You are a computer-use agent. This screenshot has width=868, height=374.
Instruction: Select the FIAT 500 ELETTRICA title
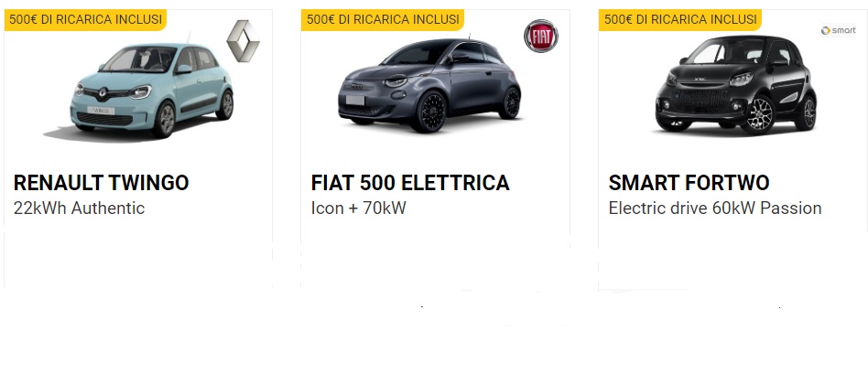tap(410, 183)
